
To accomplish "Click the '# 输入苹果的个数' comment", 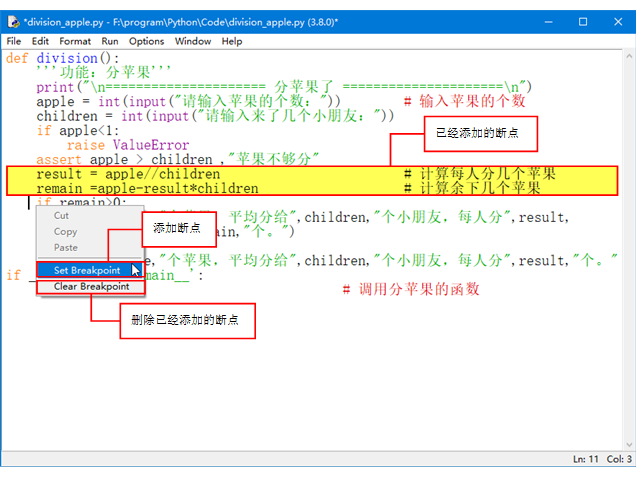I will [465, 101].
